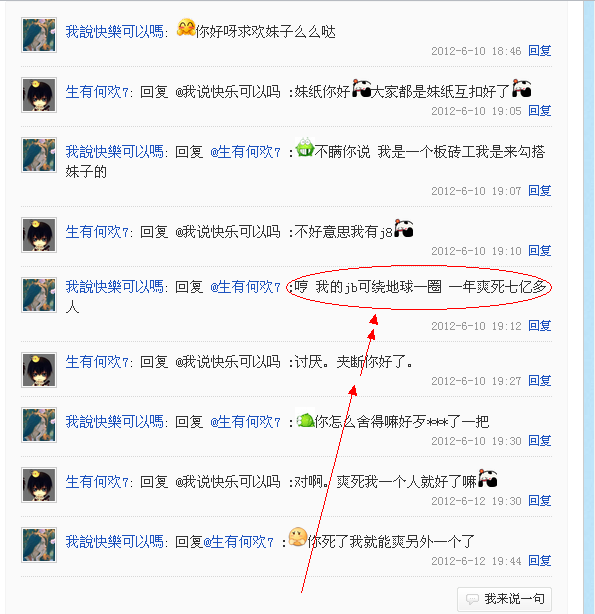Click the hugging emoji in the first comment
Viewport: 595px width, 614px height.
[x=186, y=28]
